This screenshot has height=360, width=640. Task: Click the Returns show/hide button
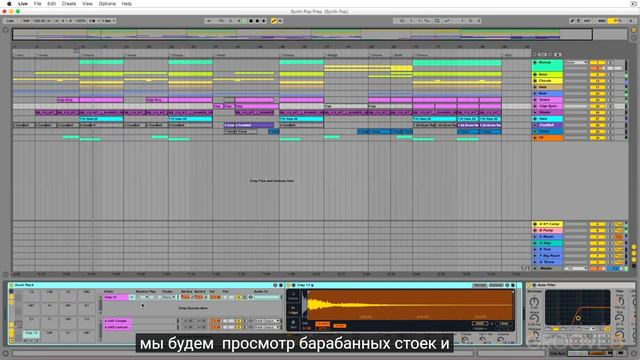point(634,253)
